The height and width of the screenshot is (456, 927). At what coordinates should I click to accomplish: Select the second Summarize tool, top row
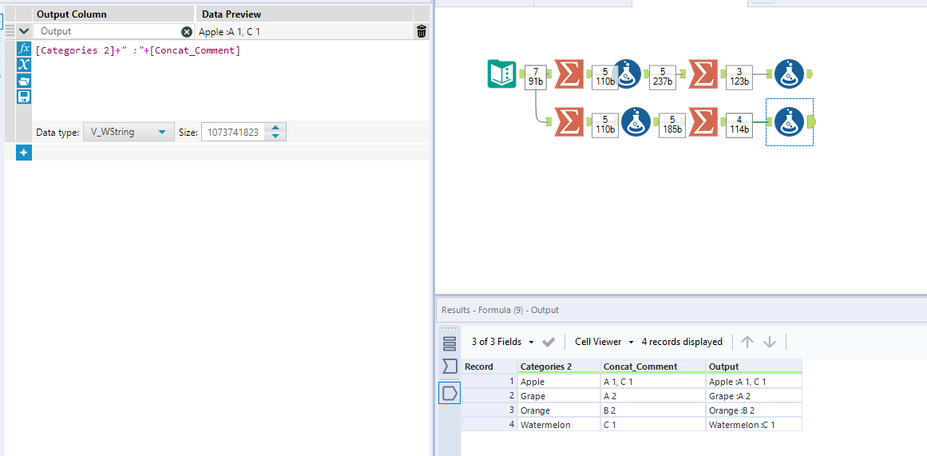click(x=703, y=74)
